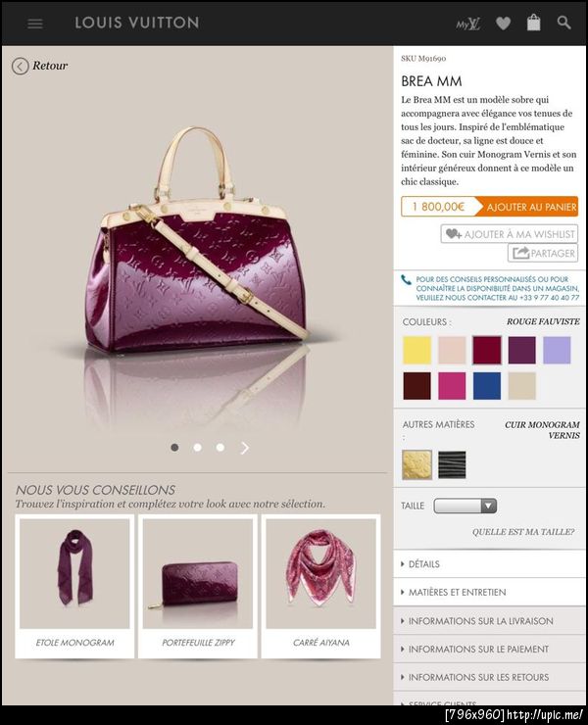This screenshot has height=725, width=588.
Task: Show next image with the carousel arrow
Action: pos(245,448)
